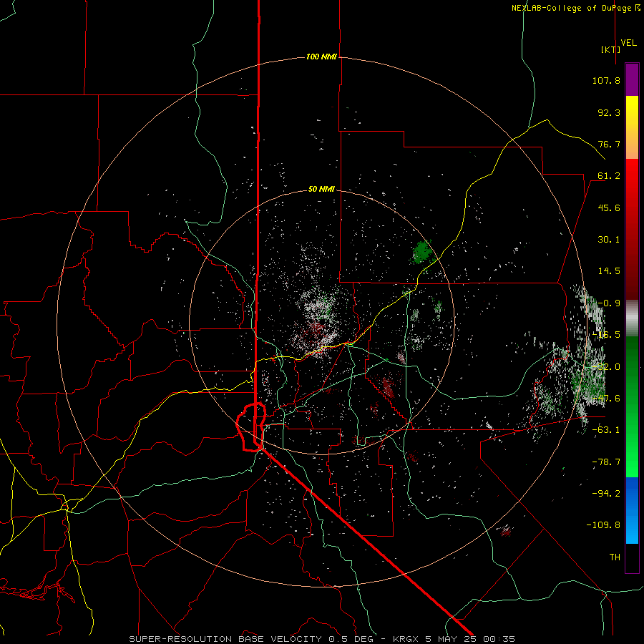The height and width of the screenshot is (644, 644).
Task: Pick the blue segment of the velocity scale
Action: 632,510
